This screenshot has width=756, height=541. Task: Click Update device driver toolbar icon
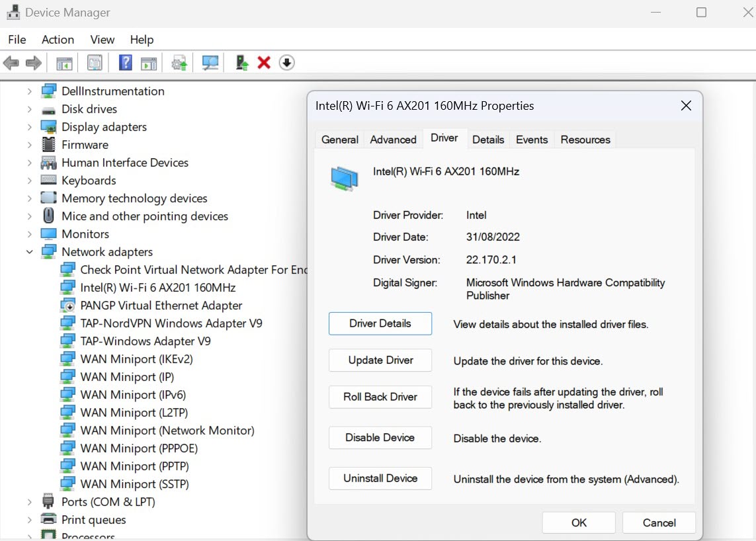coord(179,63)
